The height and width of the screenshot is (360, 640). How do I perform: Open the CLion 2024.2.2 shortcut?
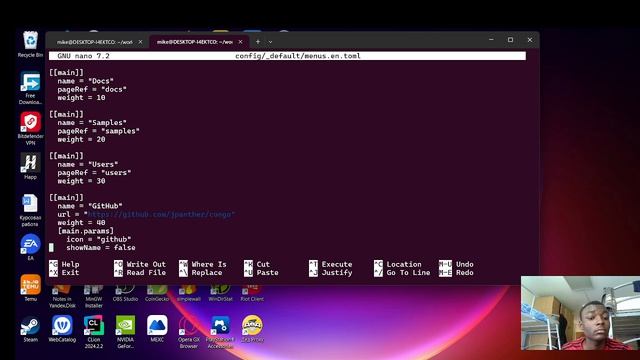(x=94, y=331)
